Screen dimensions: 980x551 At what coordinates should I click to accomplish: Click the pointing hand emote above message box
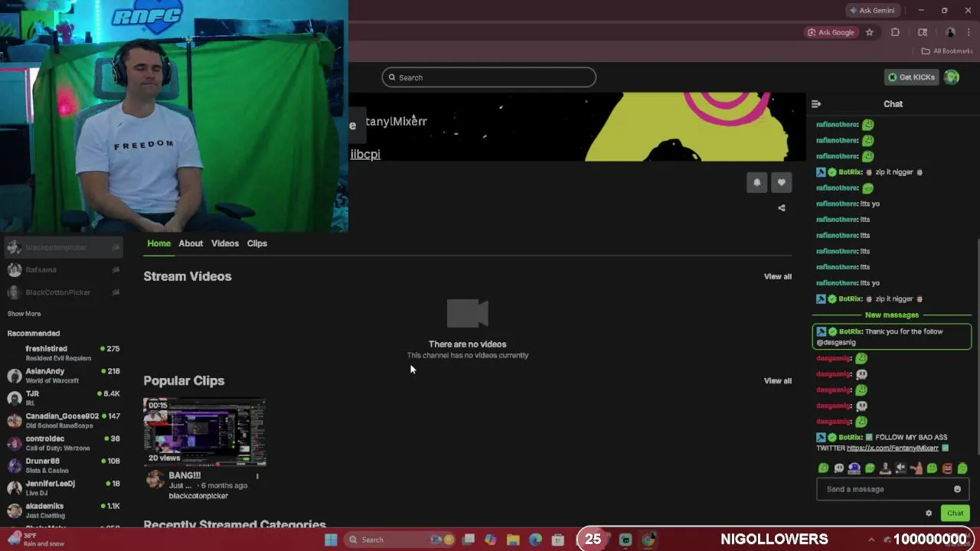[x=916, y=468]
